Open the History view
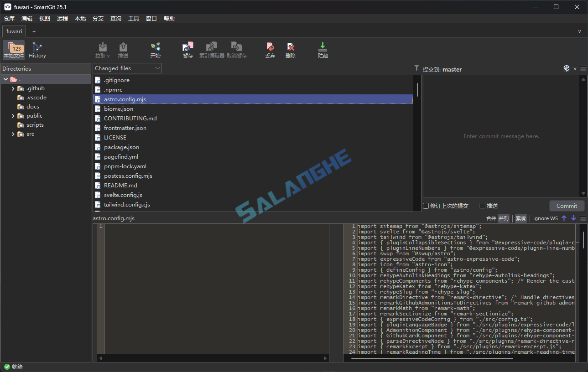 [37, 50]
